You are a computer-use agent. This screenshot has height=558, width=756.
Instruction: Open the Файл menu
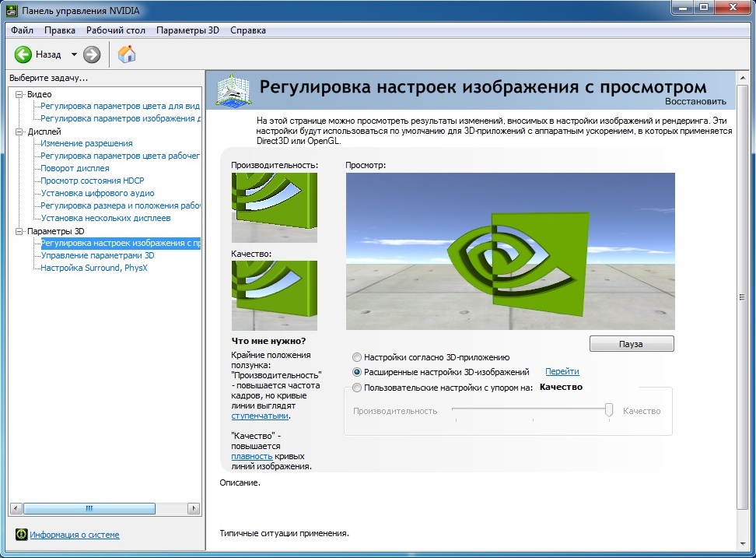[x=23, y=30]
